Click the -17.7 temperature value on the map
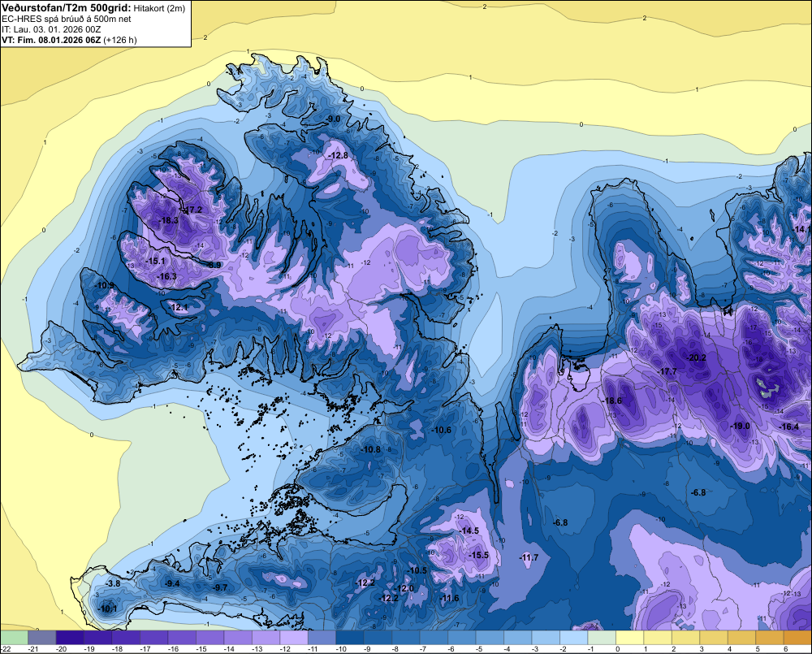This screenshot has width=812, height=654. (x=667, y=371)
